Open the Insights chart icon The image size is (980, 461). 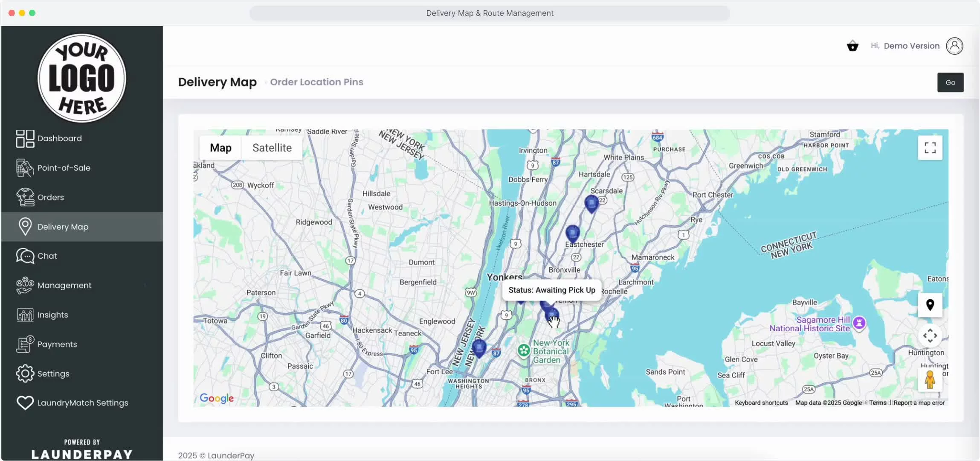pyautogui.click(x=25, y=315)
